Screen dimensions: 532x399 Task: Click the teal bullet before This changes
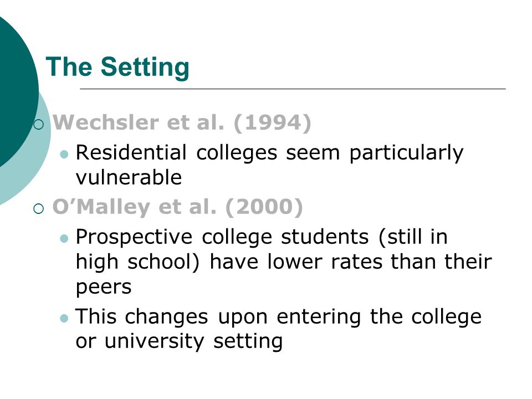point(64,318)
